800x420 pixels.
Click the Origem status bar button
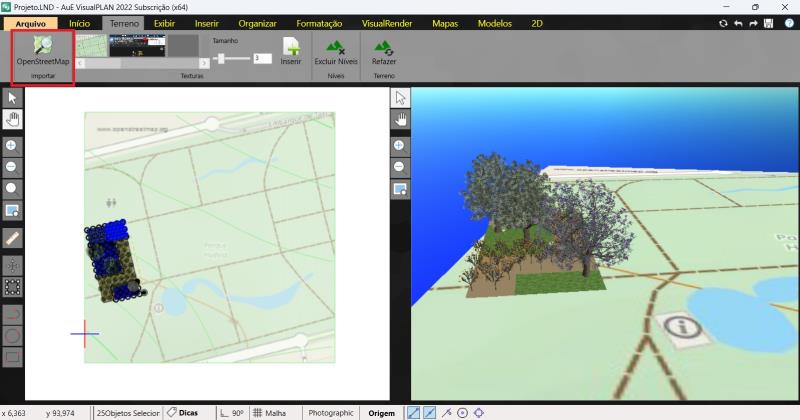(x=381, y=412)
